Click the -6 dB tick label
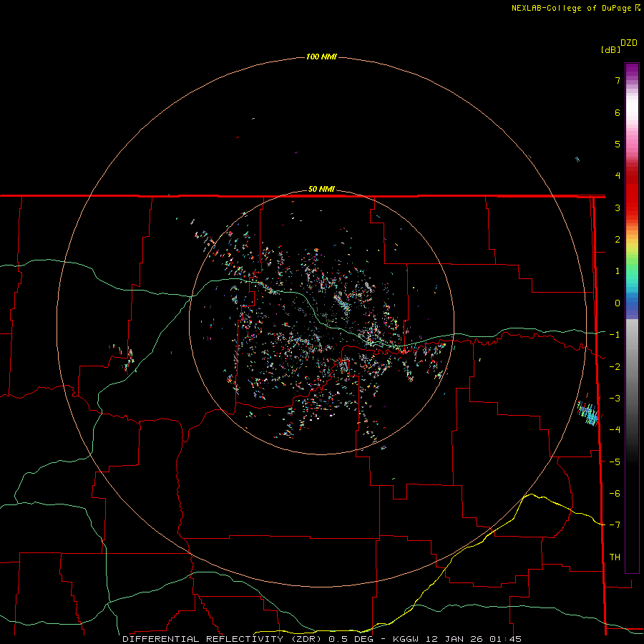The image size is (644, 644). (615, 494)
